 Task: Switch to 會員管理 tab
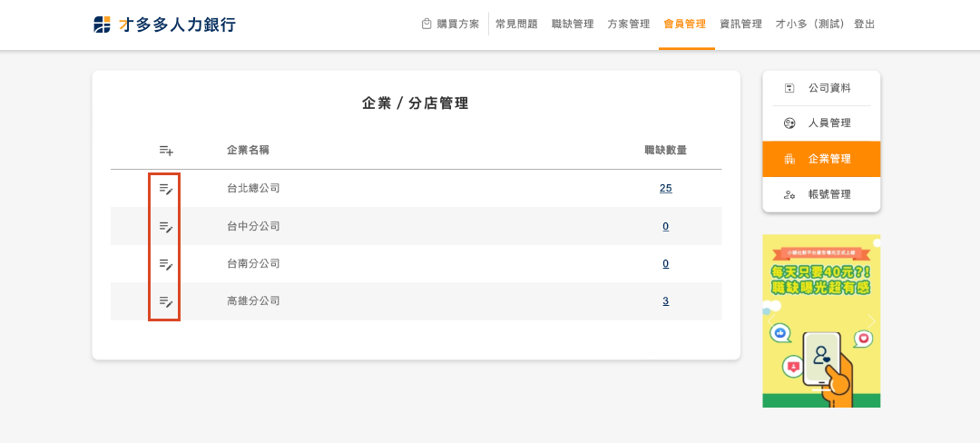point(685,25)
